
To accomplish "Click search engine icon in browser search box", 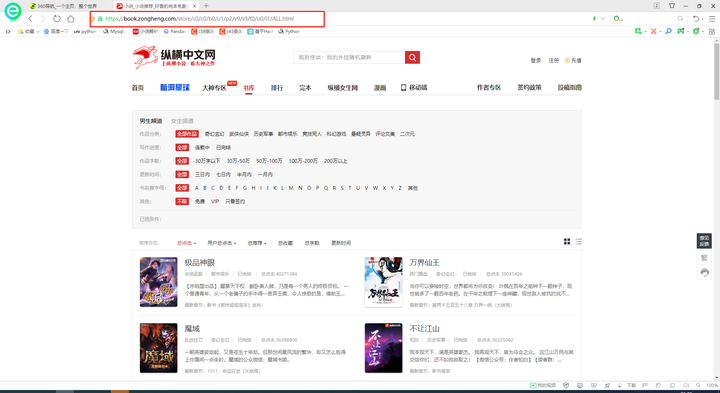I will click(617, 19).
